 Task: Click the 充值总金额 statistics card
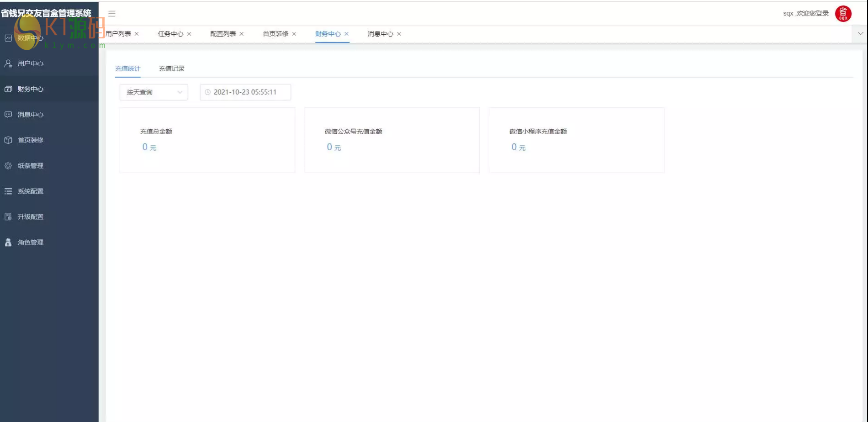click(207, 140)
